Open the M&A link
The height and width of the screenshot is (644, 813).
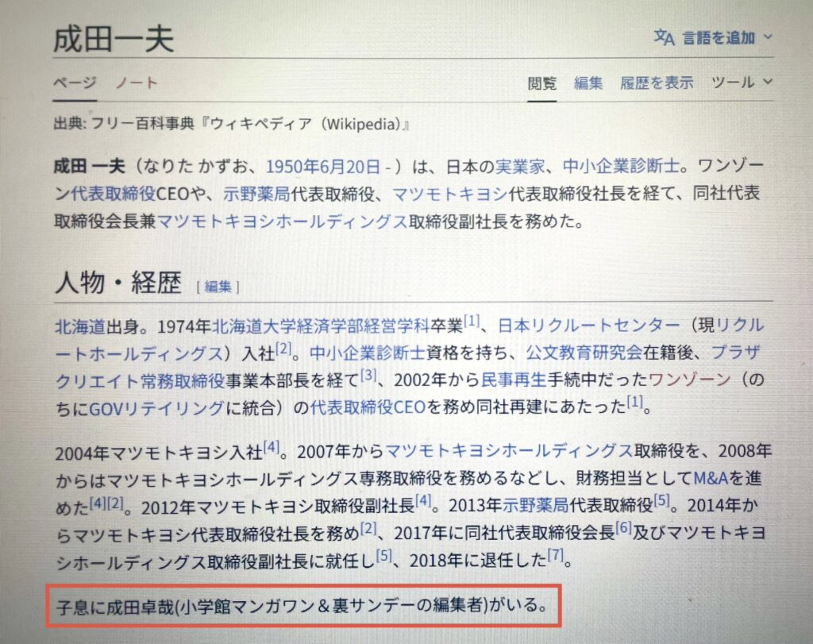[711, 477]
